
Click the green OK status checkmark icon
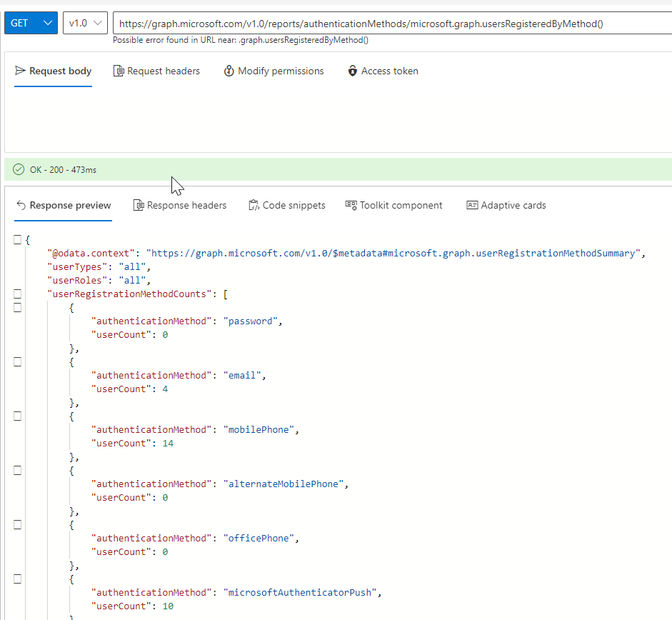pyautogui.click(x=19, y=169)
